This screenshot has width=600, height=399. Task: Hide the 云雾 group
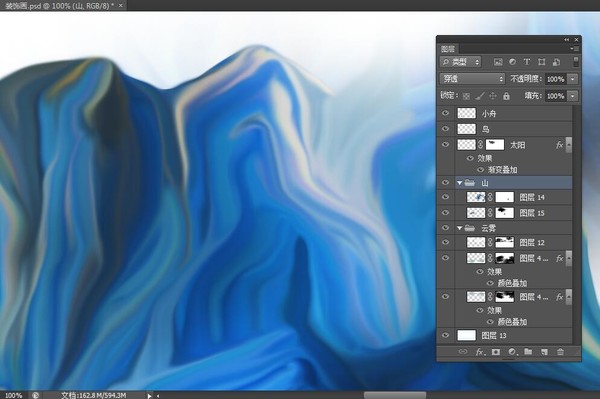click(445, 228)
